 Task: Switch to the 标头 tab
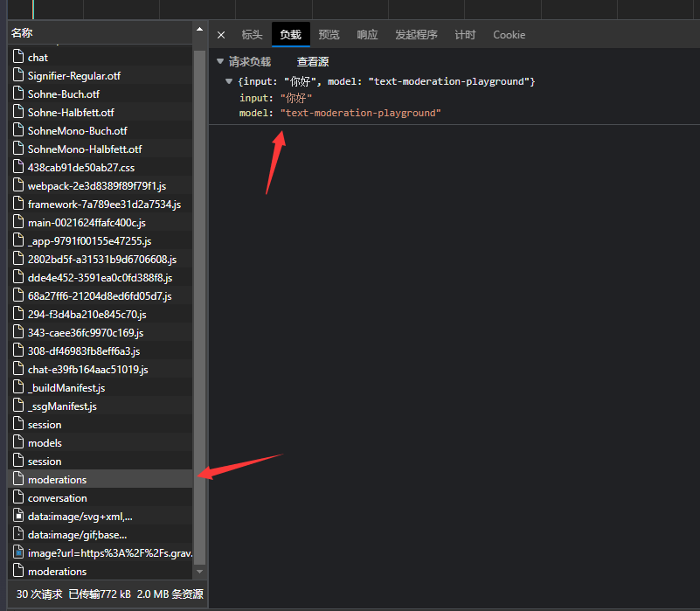click(253, 35)
